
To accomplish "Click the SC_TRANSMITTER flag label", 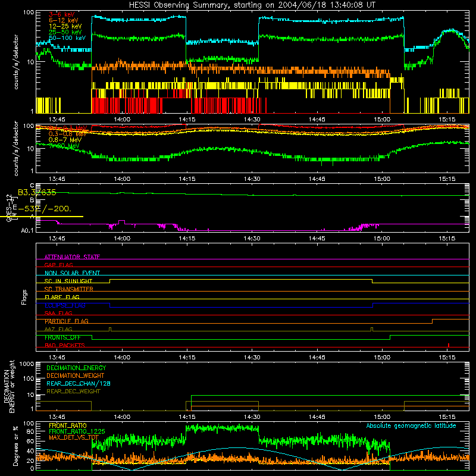I will point(69,289).
